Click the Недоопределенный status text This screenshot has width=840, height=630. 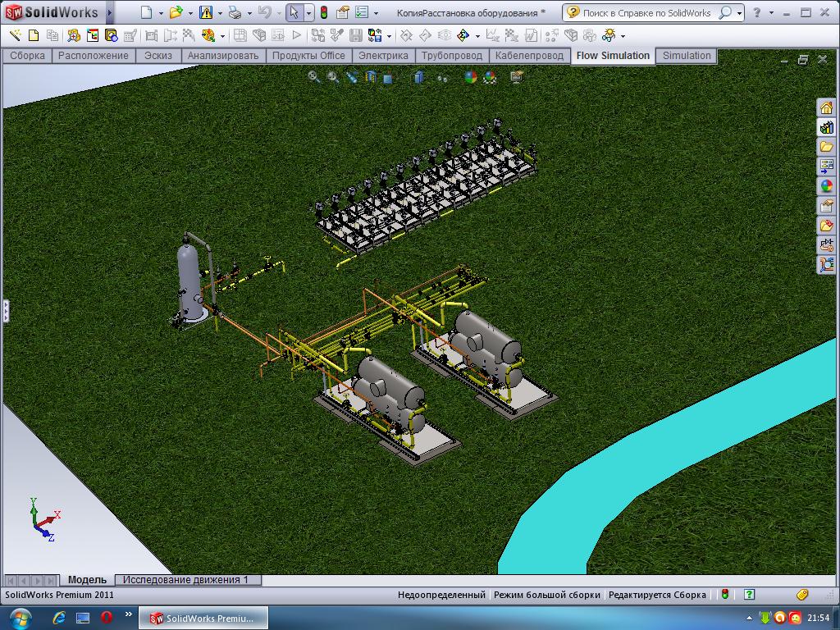tap(441, 595)
